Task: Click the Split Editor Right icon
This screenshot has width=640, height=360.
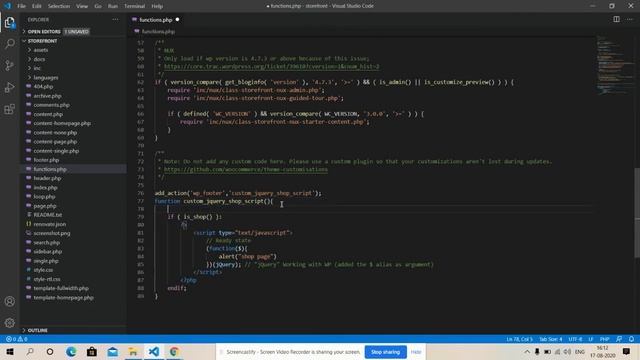Action: click(x=616, y=19)
